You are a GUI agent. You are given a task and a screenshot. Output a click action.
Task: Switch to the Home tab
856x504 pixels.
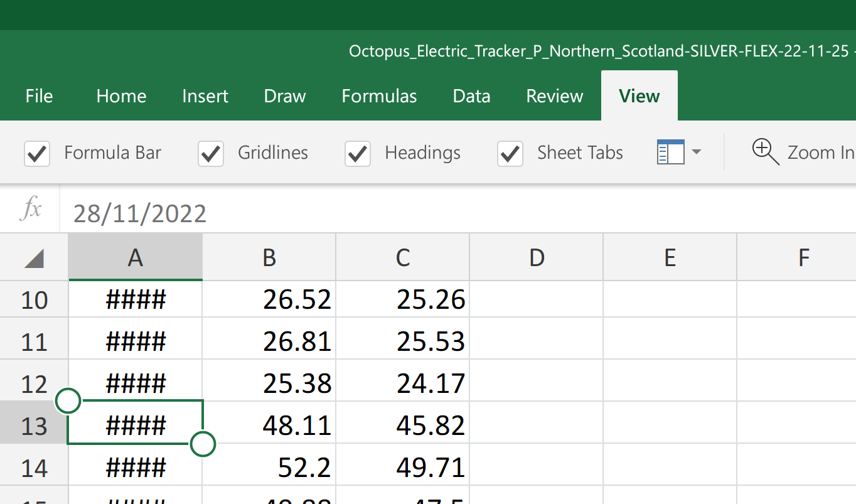click(121, 96)
